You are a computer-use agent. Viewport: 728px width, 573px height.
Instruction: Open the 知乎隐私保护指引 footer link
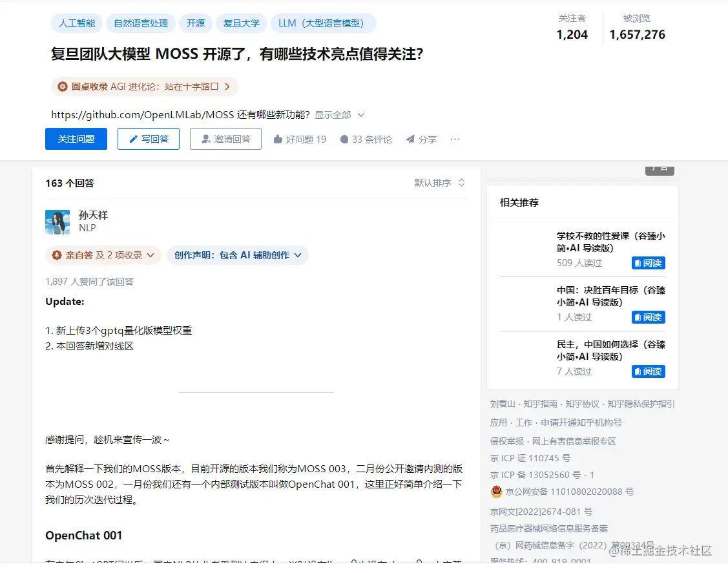(x=641, y=404)
